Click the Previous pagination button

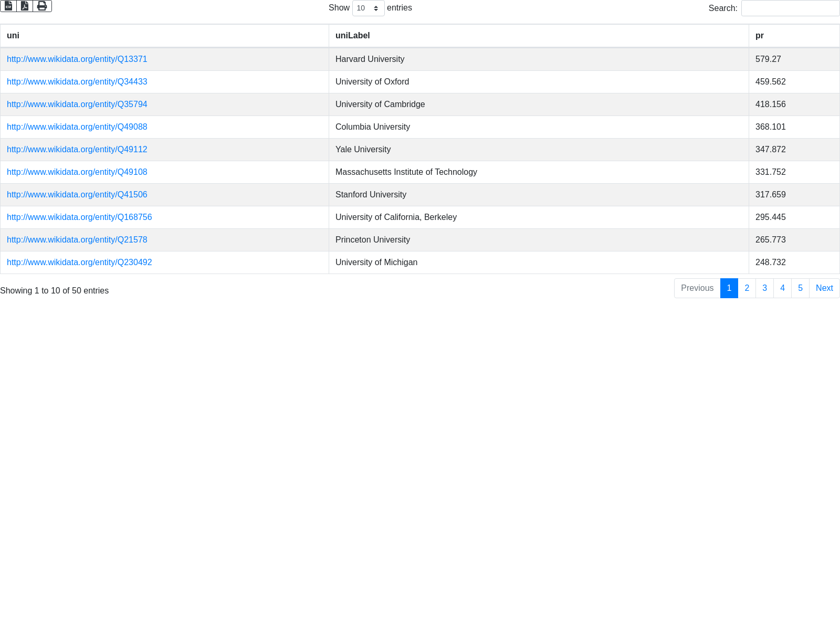tap(697, 288)
